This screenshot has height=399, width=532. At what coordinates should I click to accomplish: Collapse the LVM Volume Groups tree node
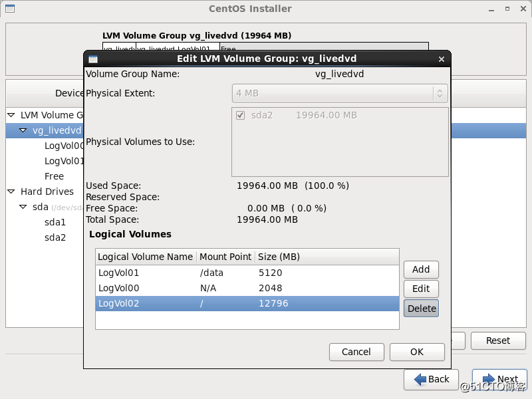(x=11, y=115)
